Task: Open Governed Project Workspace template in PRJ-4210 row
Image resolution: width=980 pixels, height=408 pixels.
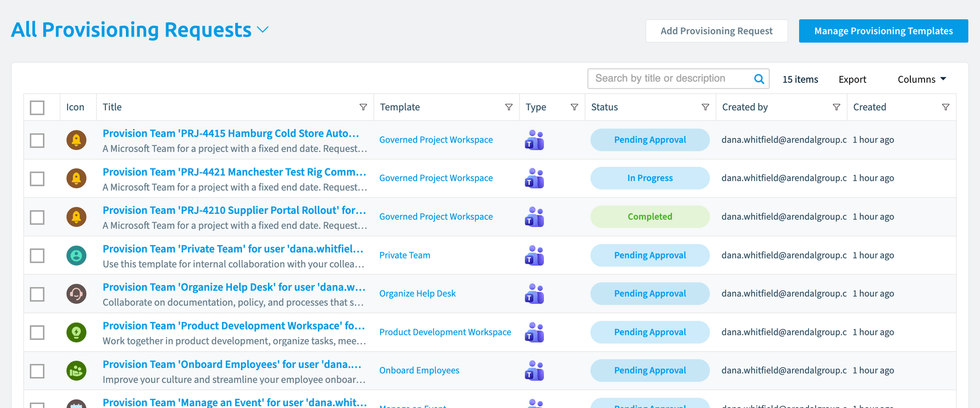Action: (436, 217)
